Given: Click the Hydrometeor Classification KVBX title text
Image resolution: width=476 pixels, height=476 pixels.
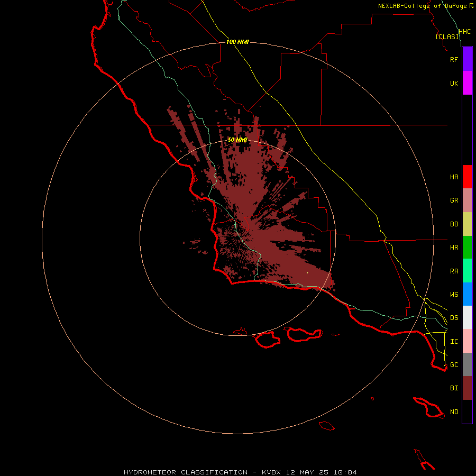Looking at the screenshot, I should coord(240,472).
